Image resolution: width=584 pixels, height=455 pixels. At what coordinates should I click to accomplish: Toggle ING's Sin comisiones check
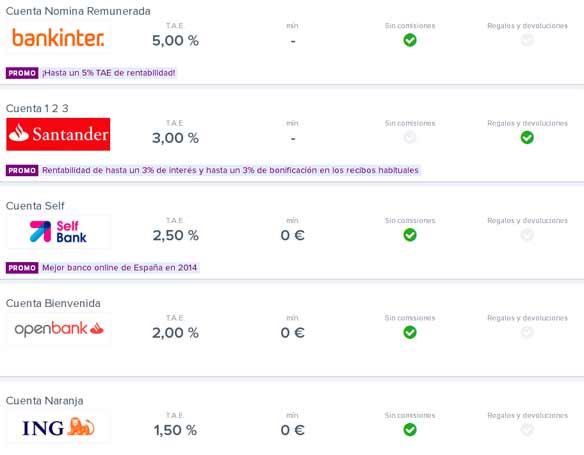pyautogui.click(x=410, y=430)
